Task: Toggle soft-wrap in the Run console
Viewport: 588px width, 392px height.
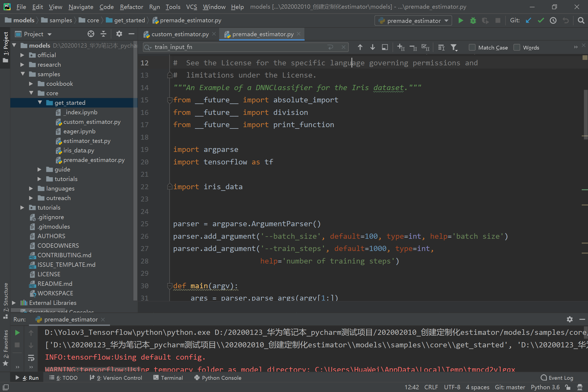Action: click(x=31, y=358)
